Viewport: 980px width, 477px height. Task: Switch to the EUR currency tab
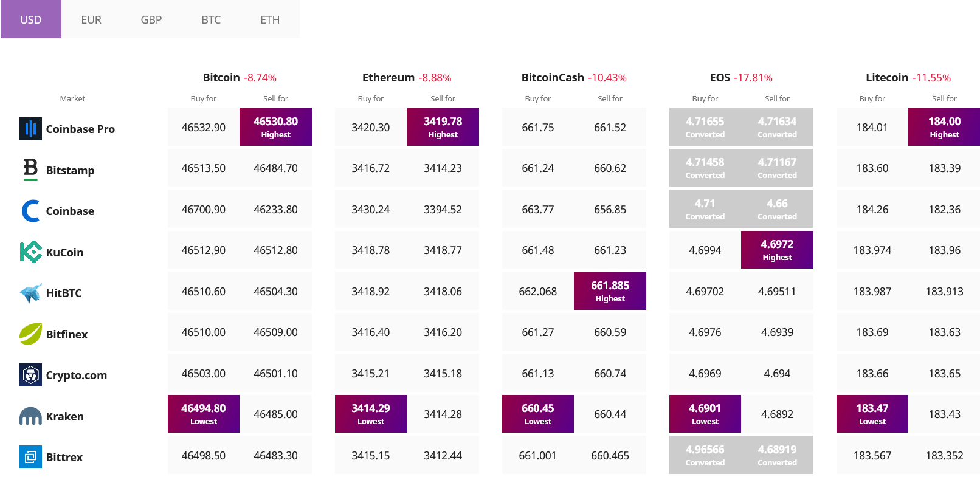click(x=91, y=19)
